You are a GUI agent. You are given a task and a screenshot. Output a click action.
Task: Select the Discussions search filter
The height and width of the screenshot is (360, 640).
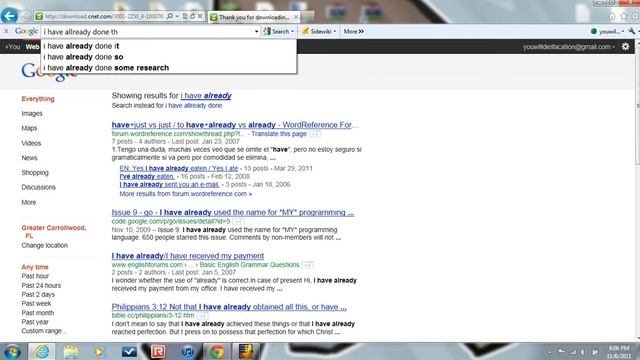tap(38, 187)
